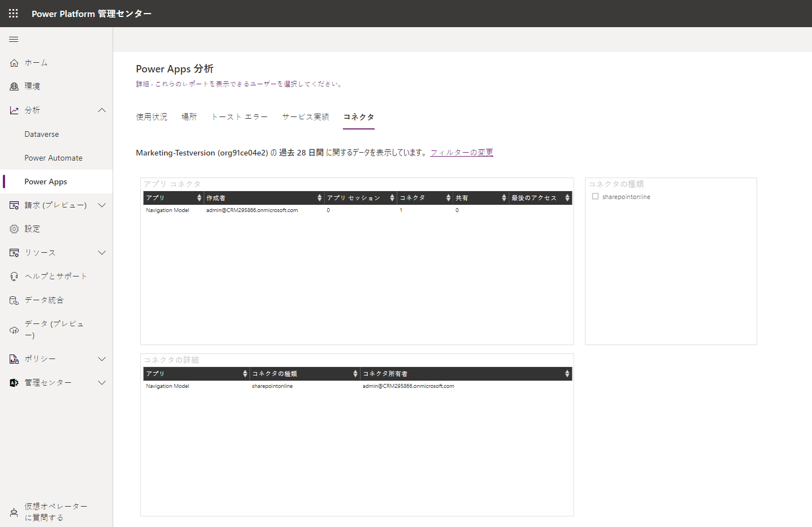Click the 環境 label in sidebar
The width and height of the screenshot is (812, 527).
coord(32,87)
